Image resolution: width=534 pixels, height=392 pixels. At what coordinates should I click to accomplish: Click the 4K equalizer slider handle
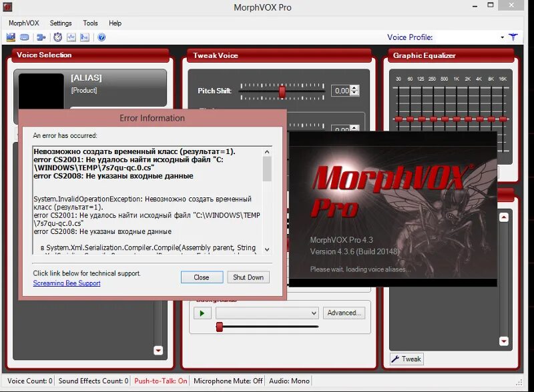(479, 119)
